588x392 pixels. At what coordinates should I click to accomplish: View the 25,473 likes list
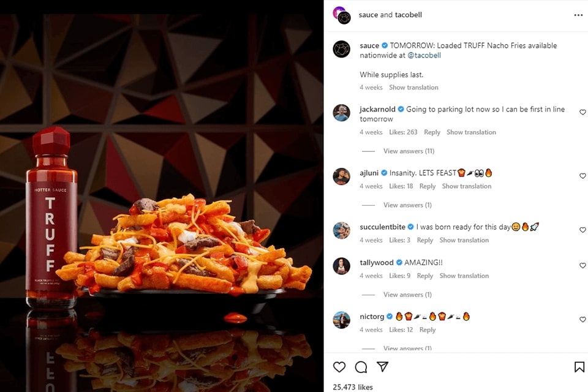pos(353,387)
